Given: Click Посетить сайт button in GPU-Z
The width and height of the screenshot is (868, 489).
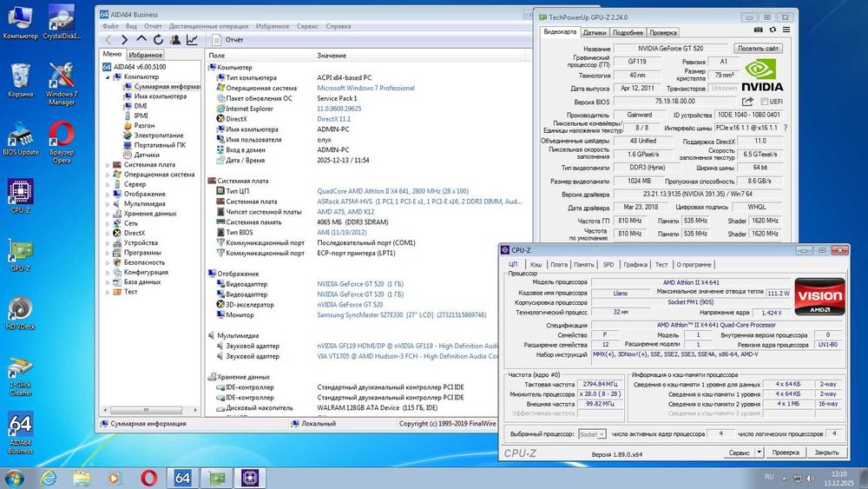Looking at the screenshot, I should (x=758, y=49).
